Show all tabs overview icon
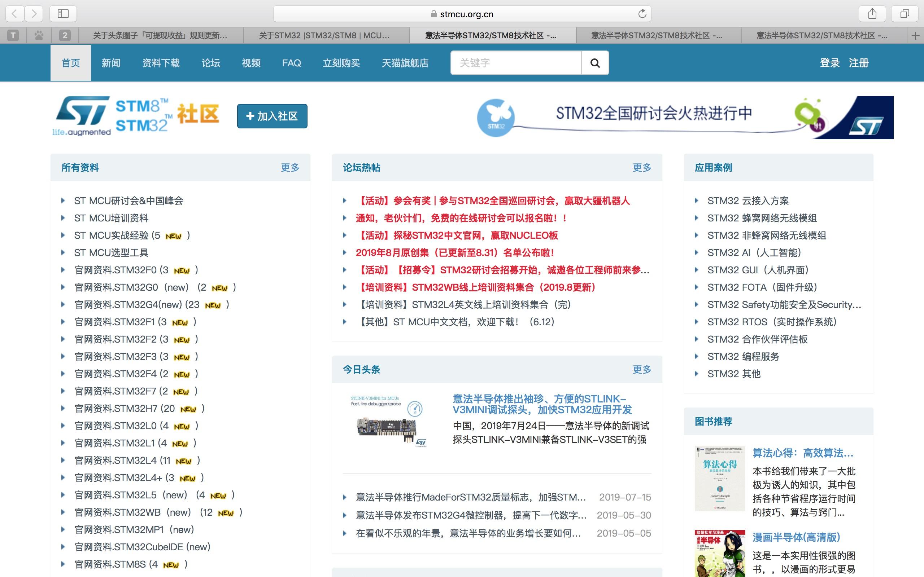The width and height of the screenshot is (924, 577). (x=905, y=14)
